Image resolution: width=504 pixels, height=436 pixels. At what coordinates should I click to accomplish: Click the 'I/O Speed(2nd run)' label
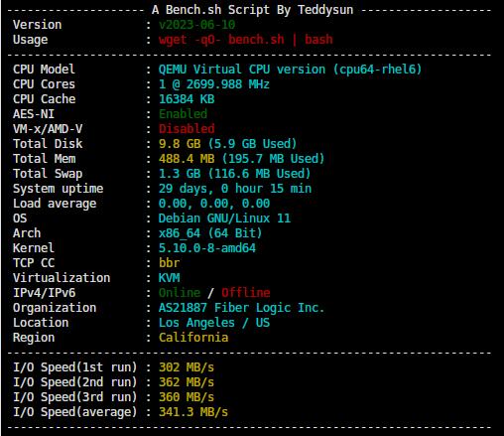click(x=75, y=382)
